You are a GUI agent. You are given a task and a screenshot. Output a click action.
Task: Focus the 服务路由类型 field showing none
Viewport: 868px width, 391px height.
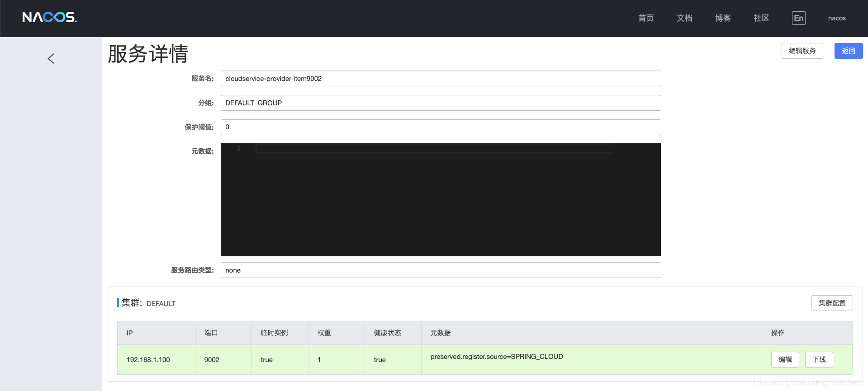pos(441,270)
